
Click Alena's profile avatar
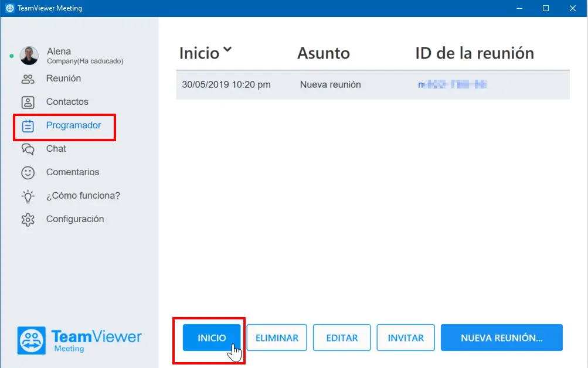29,56
